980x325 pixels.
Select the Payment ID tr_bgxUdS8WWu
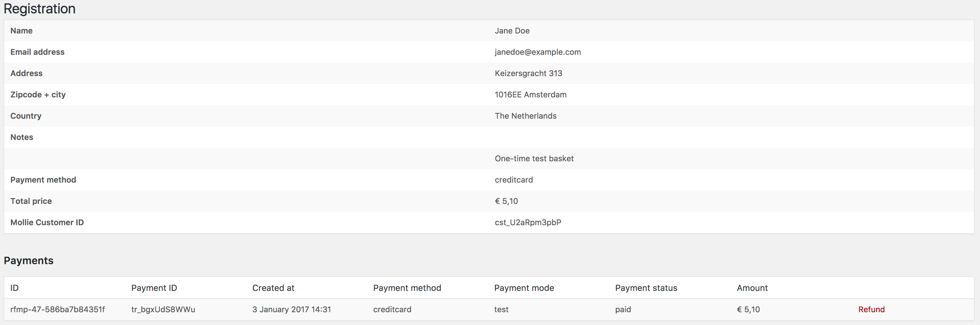pos(163,309)
